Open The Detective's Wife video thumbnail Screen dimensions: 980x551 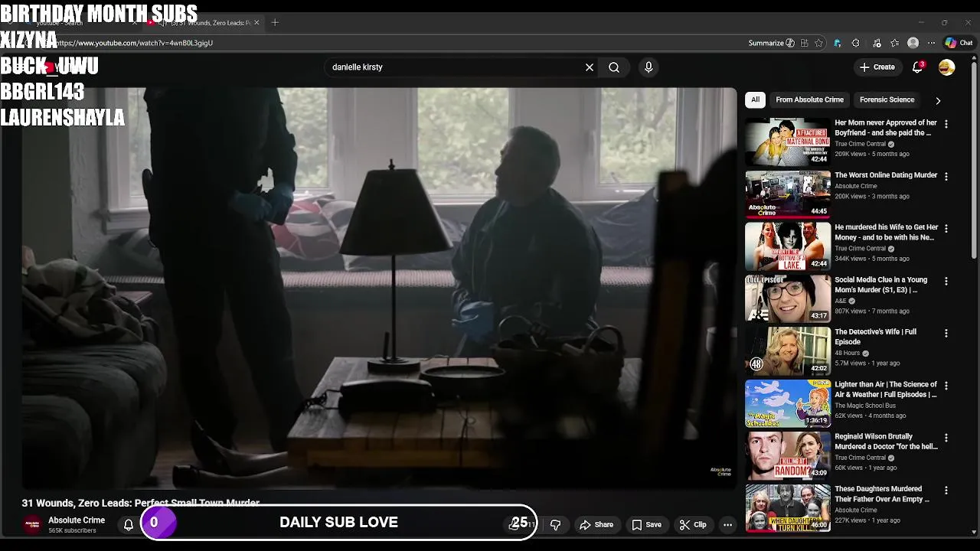788,351
